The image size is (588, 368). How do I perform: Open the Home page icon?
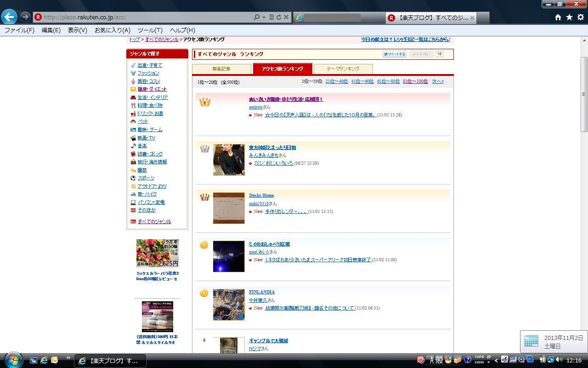[x=558, y=17]
